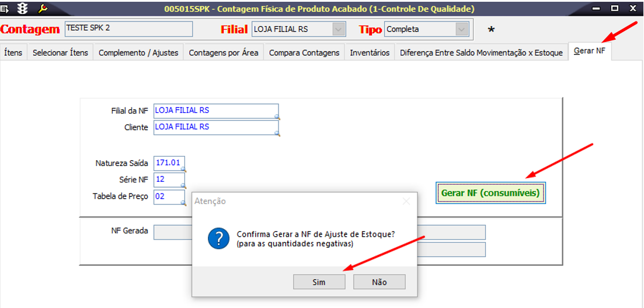Image resolution: width=644 pixels, height=308 pixels.
Task: Click lookup icon on Natureza Saída field
Action: click(x=183, y=169)
